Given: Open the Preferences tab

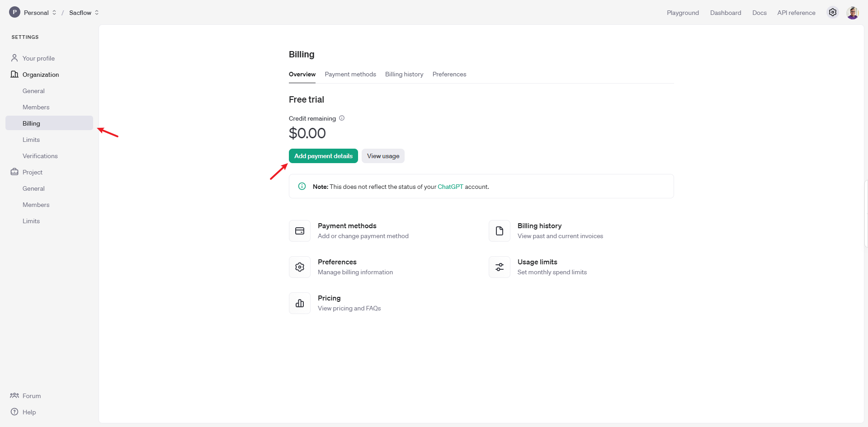Looking at the screenshot, I should pos(449,75).
